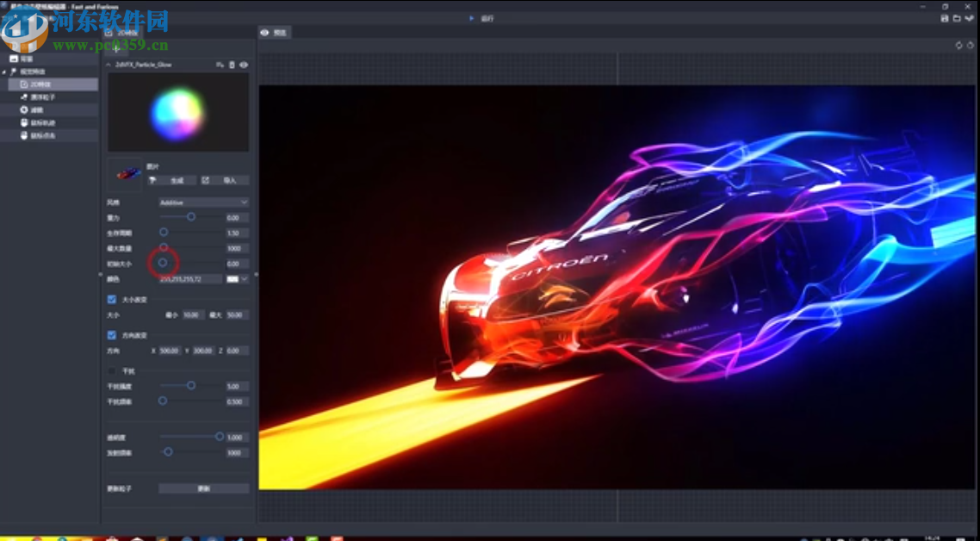
Task: Click the Run play icon in the top bar
Action: (472, 18)
